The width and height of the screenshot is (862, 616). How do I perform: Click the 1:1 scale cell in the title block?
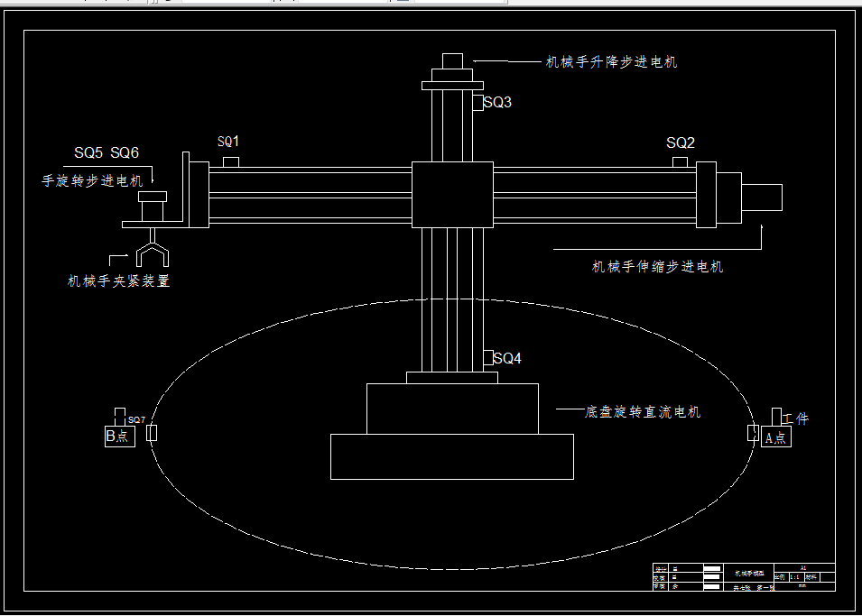pos(795,577)
